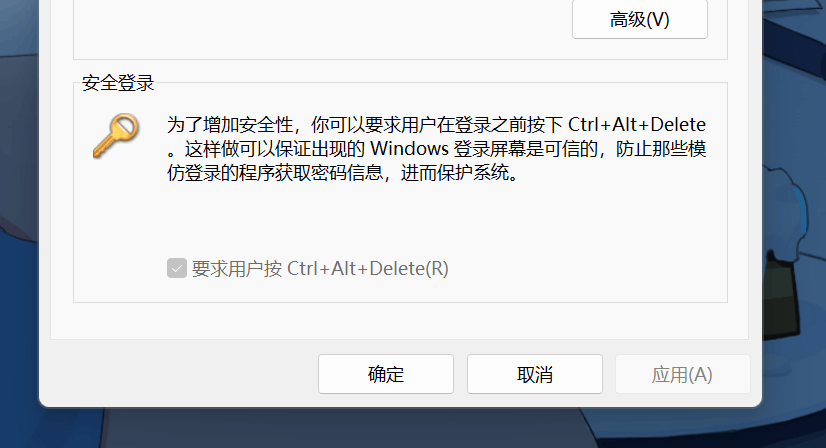Click the checkmark glyph inside the grey checkbox
The image size is (826, 448).
tap(177, 269)
